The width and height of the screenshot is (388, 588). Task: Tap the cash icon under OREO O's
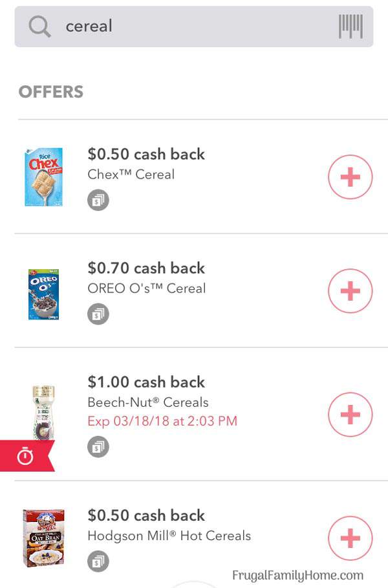pyautogui.click(x=98, y=314)
